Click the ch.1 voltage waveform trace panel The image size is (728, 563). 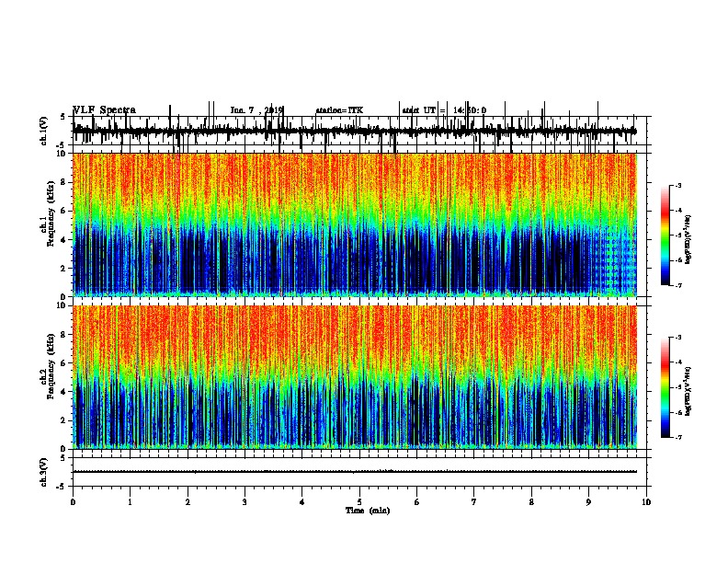pyautogui.click(x=359, y=131)
